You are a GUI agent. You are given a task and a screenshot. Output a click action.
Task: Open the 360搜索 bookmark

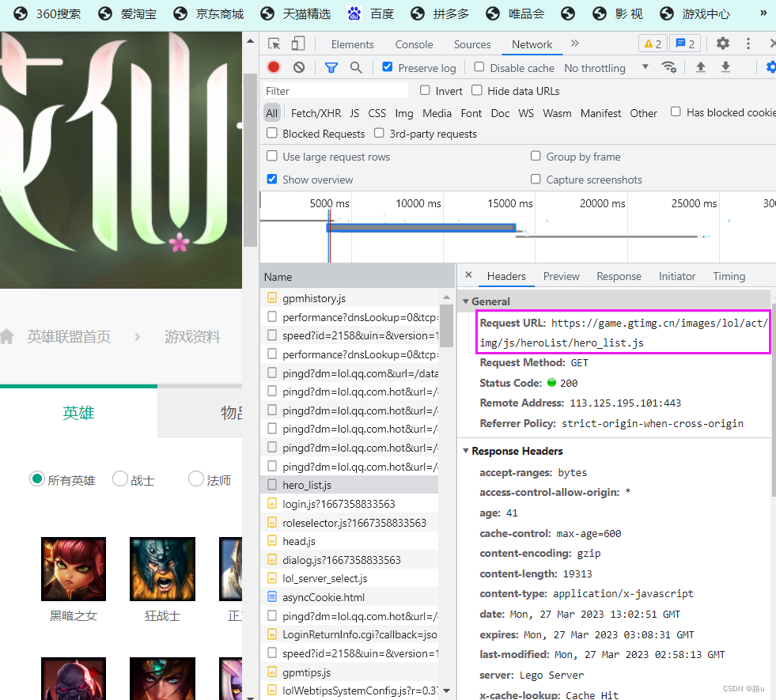(47, 14)
